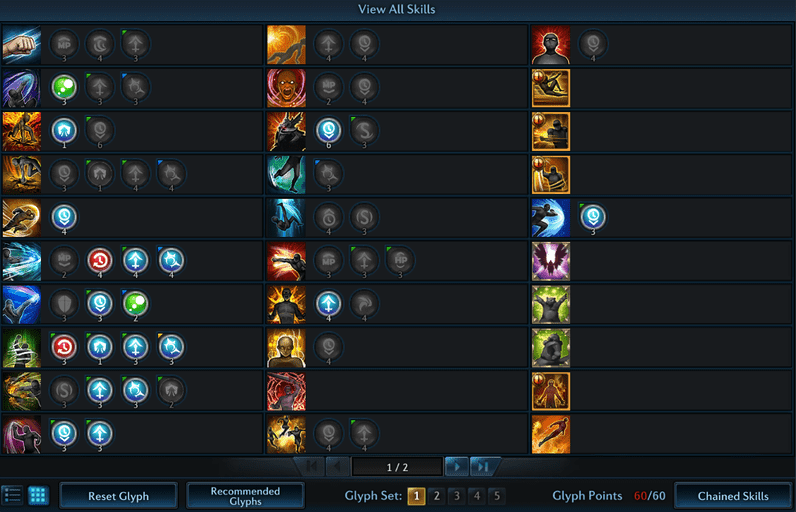Select the hooded figure skill icon
This screenshot has height=512, width=796.
pyautogui.click(x=551, y=45)
